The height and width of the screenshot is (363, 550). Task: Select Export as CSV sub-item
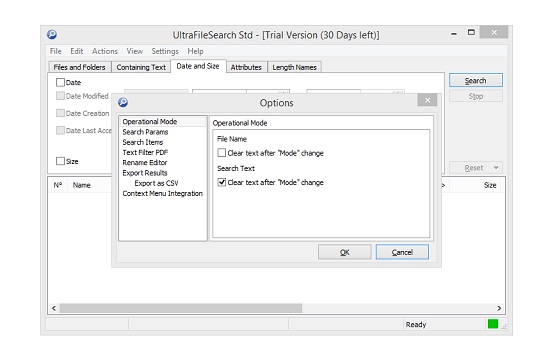[156, 183]
